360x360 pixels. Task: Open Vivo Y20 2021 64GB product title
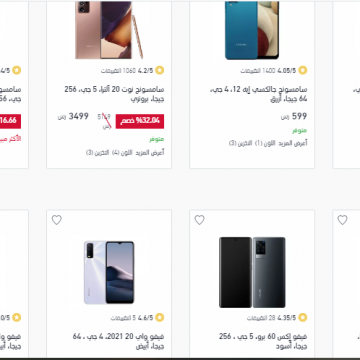(x=118, y=341)
